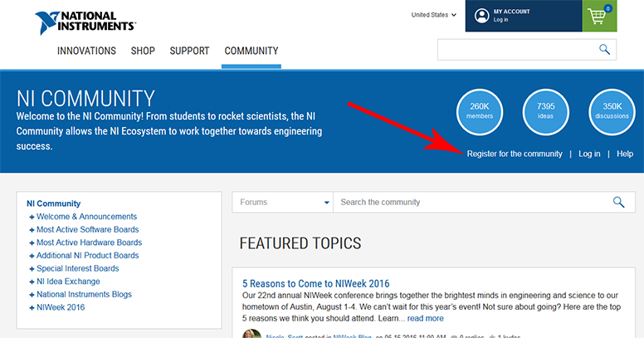Viewport: 644px width, 338px height.
Task: Open Most Active Hardware Boards link
Action: click(x=89, y=242)
